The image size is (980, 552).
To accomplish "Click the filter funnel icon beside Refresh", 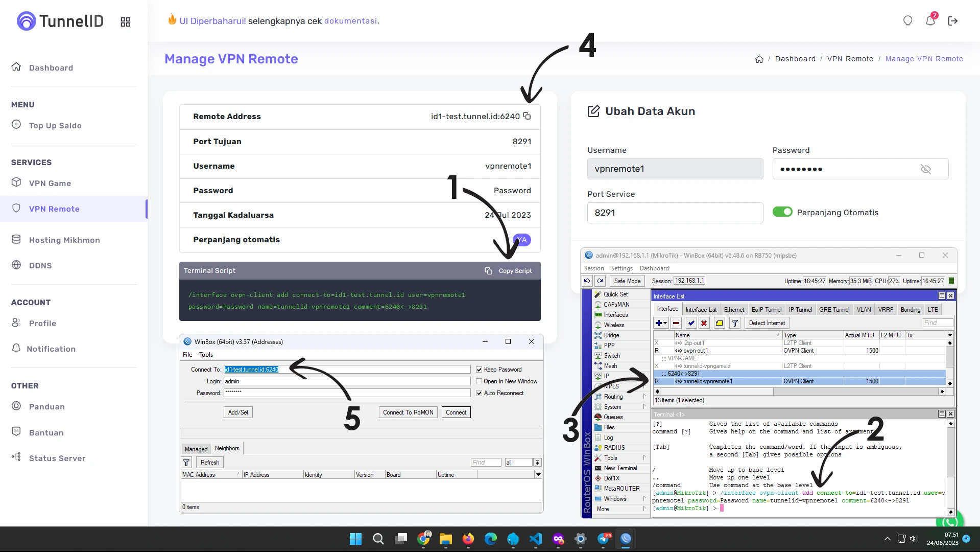I will coord(186,463).
